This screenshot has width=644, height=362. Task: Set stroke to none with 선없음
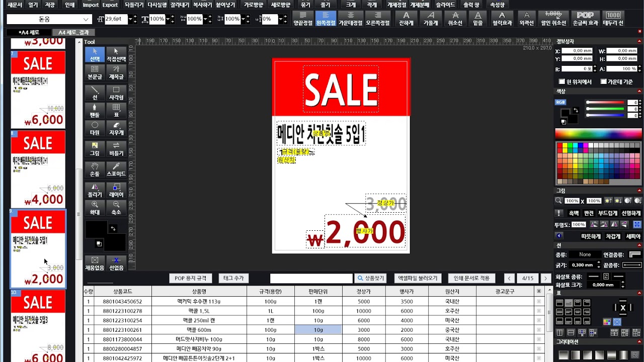point(116,263)
